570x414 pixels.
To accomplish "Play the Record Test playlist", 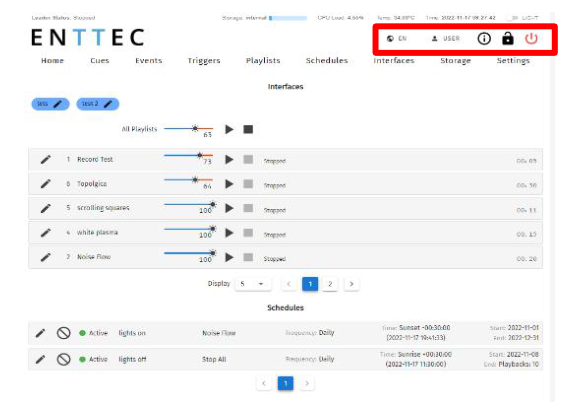I will (x=229, y=160).
